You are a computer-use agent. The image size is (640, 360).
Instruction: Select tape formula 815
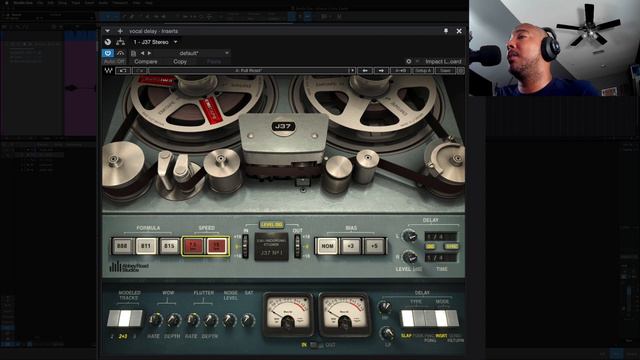point(169,246)
